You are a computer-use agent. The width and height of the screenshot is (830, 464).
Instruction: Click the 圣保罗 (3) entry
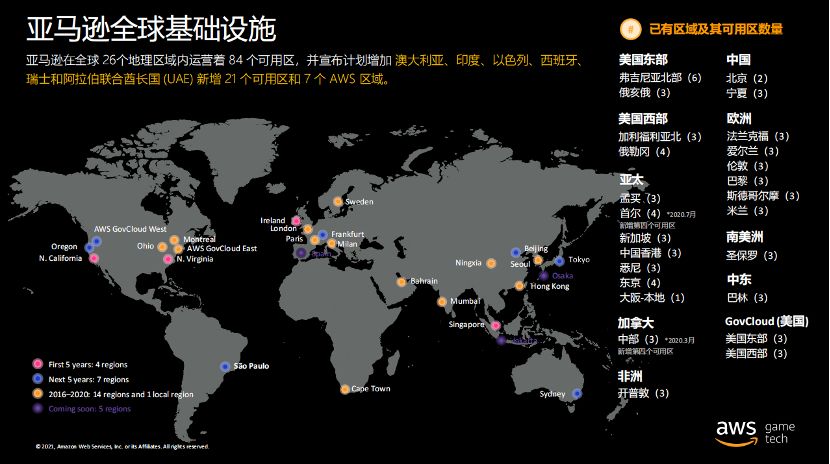(752, 256)
